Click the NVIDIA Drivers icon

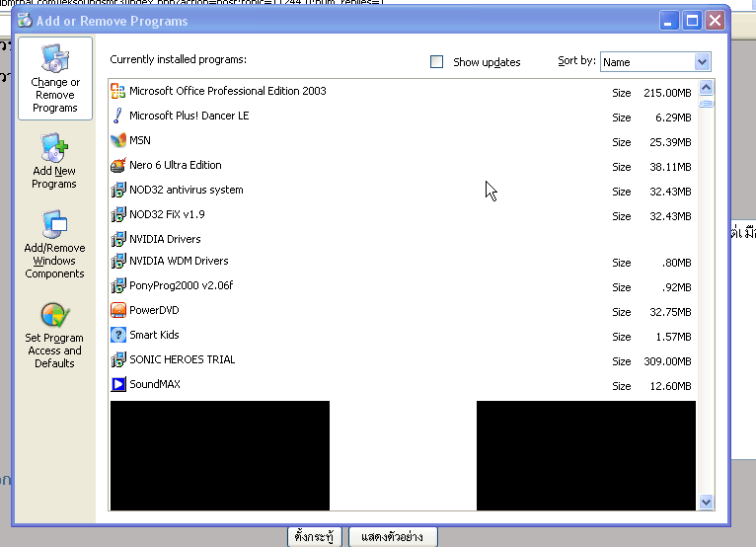[x=118, y=239]
